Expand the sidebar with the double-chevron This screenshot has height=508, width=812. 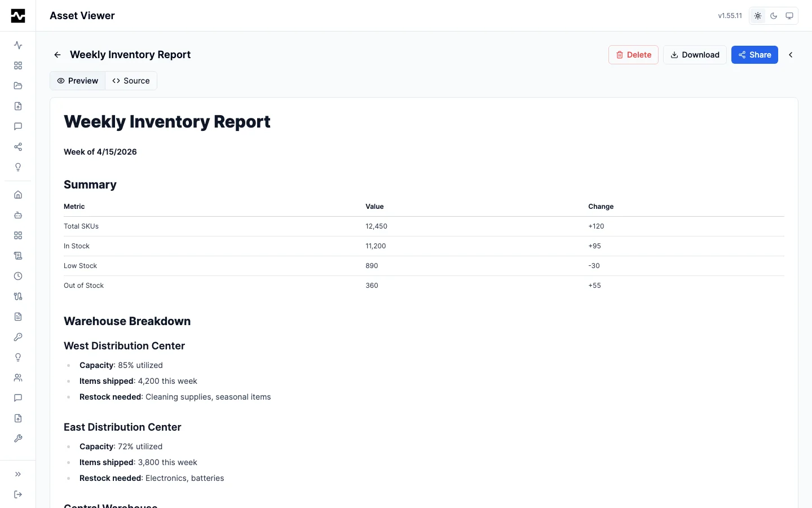(x=18, y=474)
